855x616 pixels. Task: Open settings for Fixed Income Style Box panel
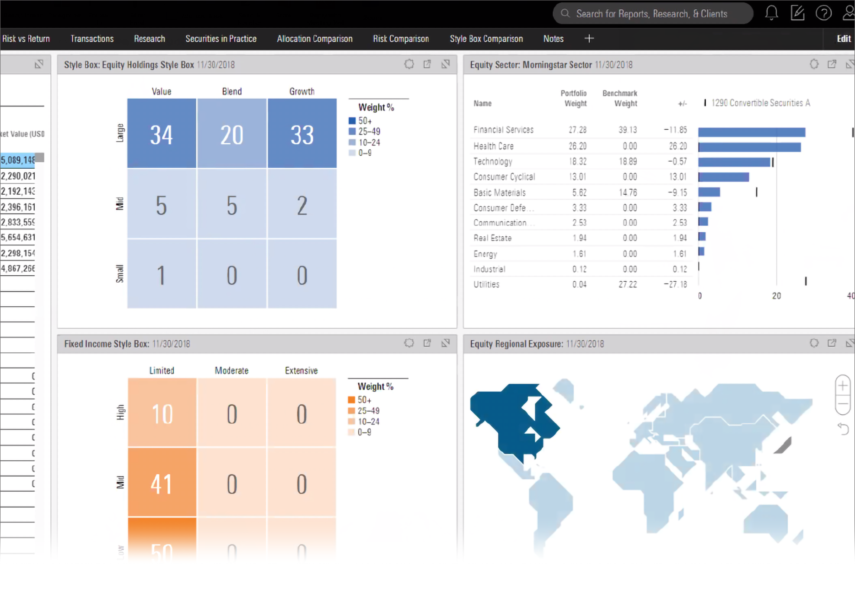409,343
